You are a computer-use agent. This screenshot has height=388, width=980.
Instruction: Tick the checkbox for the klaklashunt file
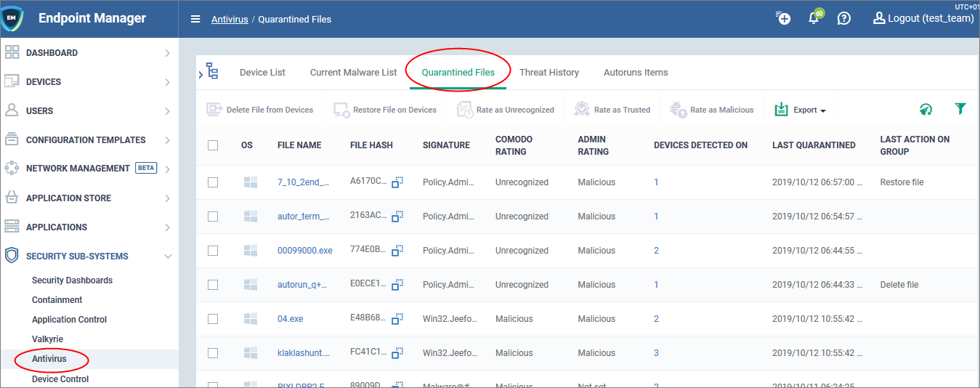(213, 353)
